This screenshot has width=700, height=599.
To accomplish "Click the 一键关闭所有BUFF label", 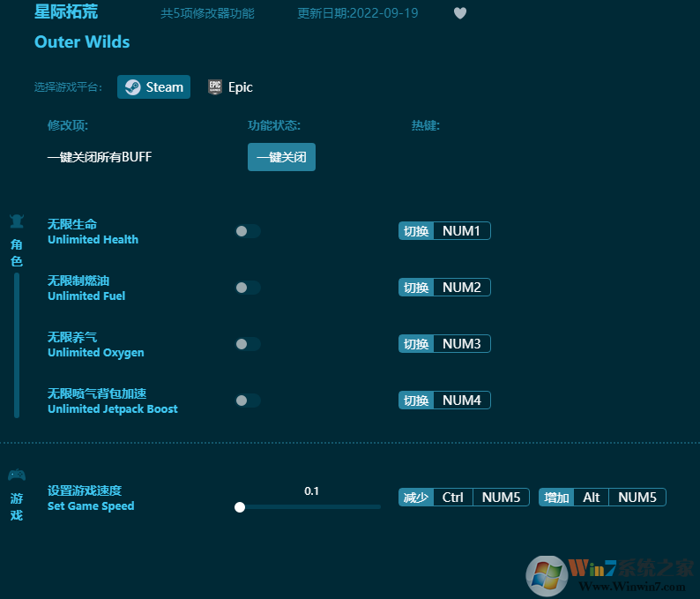I will (x=100, y=157).
